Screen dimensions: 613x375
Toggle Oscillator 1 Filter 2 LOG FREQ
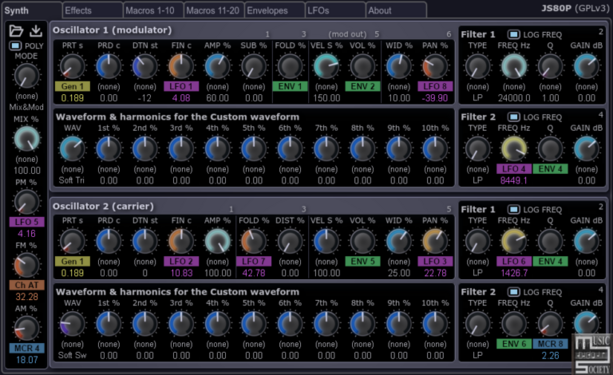pyautogui.click(x=514, y=117)
